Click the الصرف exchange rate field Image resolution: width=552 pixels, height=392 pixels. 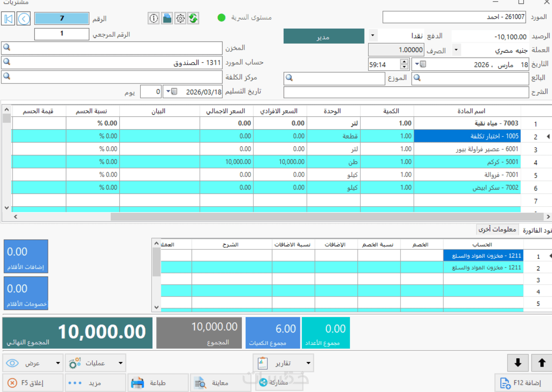[396, 50]
